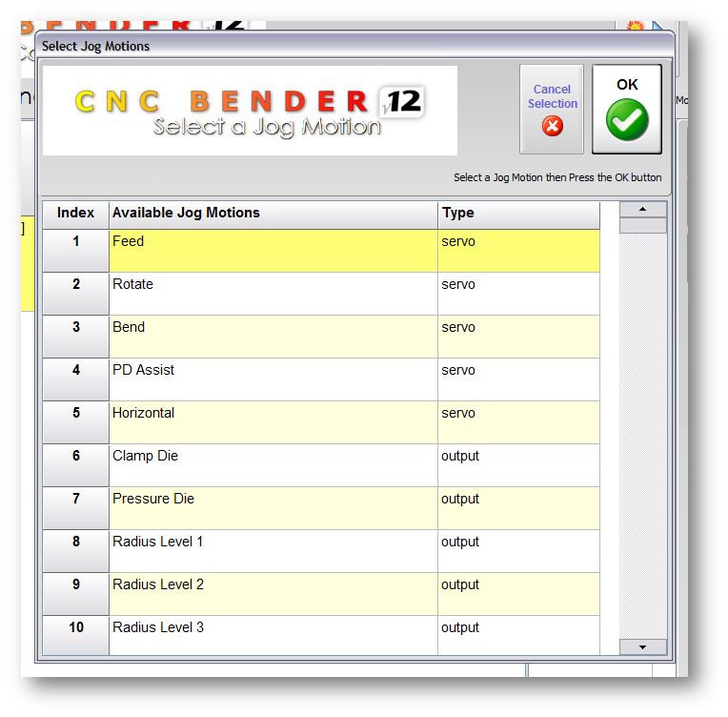Click the CNC Bender v12 logo banner
The image size is (728, 717).
250,111
